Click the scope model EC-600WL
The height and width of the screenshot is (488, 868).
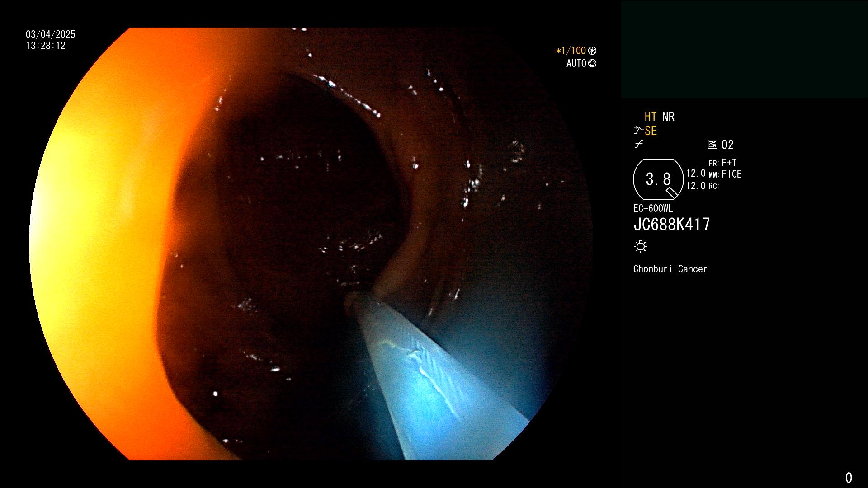coord(653,208)
